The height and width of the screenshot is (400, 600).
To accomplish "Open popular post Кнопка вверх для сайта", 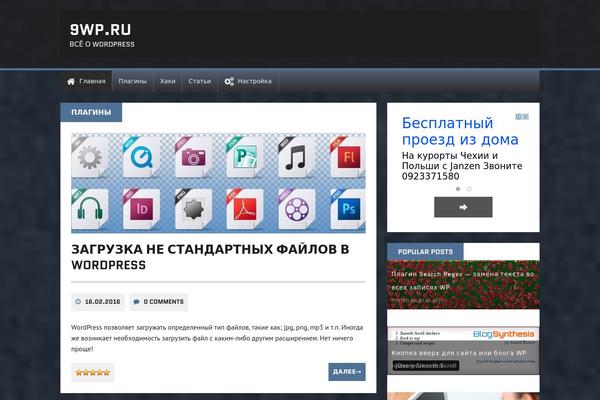I will pyautogui.click(x=458, y=353).
